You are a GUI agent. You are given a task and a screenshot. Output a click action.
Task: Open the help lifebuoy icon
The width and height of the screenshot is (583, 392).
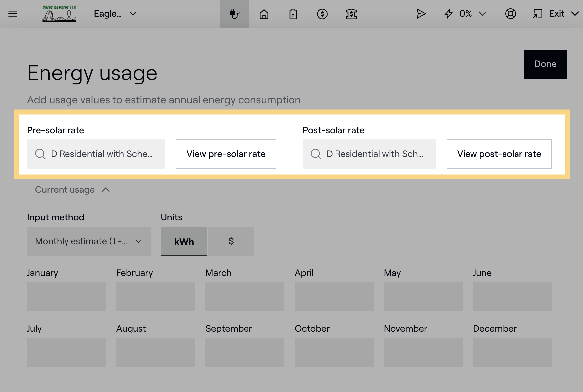(510, 14)
